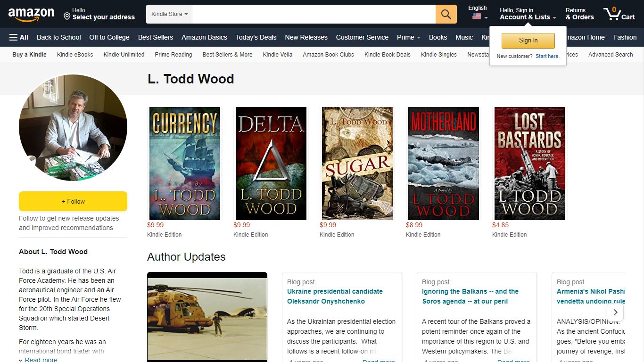
Task: Open Back to School nav item
Action: click(x=59, y=37)
